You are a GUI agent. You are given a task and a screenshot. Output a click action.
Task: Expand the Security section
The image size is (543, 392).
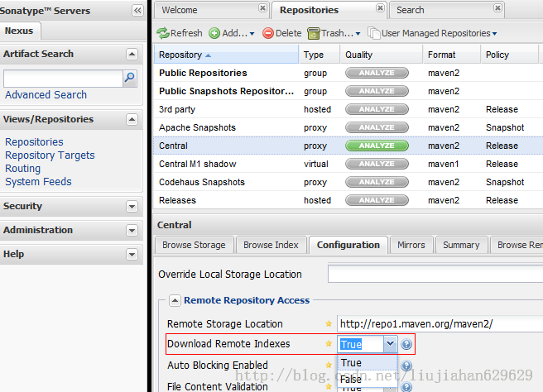point(132,207)
